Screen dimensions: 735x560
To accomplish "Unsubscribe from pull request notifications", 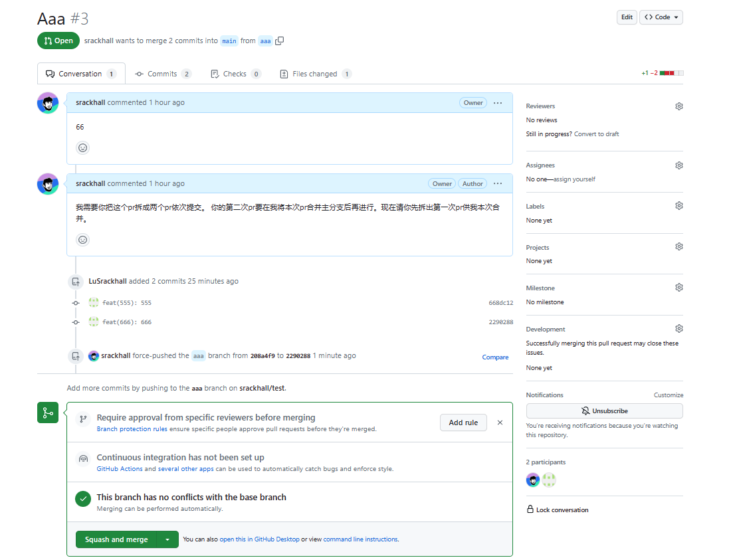I will (x=604, y=411).
